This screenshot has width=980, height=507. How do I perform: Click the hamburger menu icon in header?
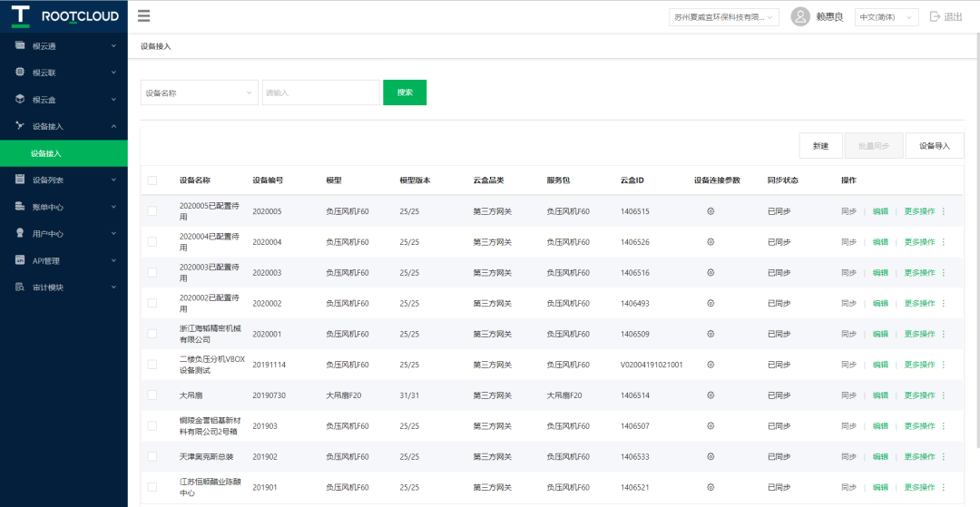[144, 16]
